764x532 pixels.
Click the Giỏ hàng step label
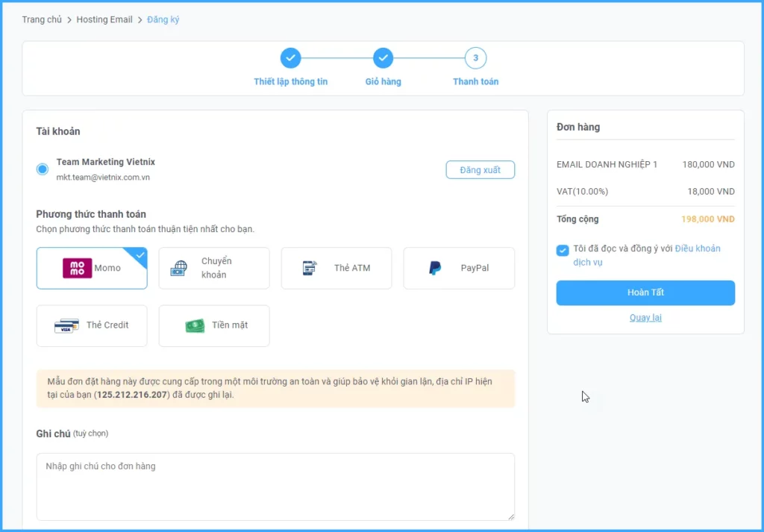383,81
